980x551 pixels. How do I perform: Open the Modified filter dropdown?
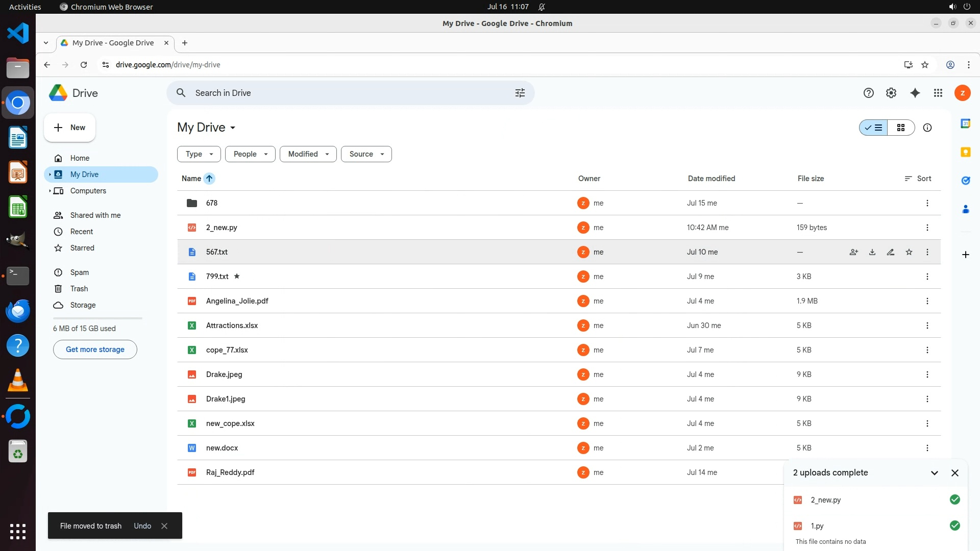[x=308, y=154]
